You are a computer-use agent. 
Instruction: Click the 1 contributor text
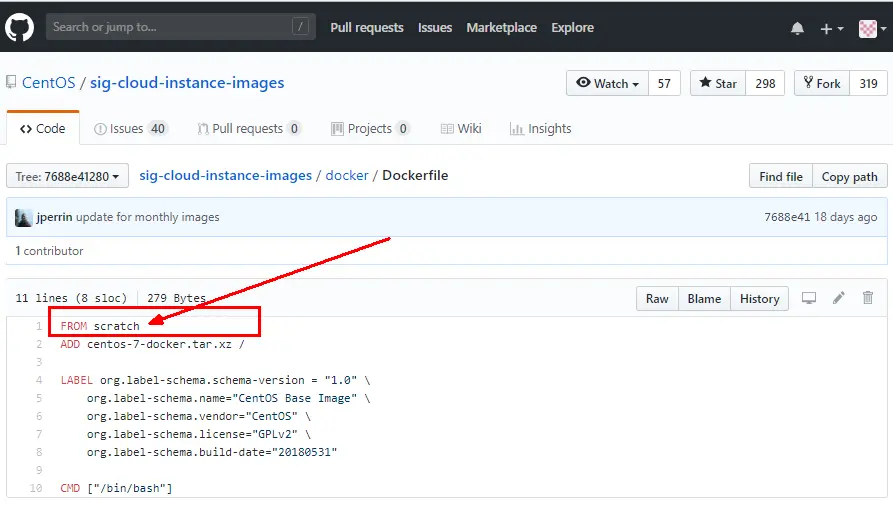tap(49, 251)
